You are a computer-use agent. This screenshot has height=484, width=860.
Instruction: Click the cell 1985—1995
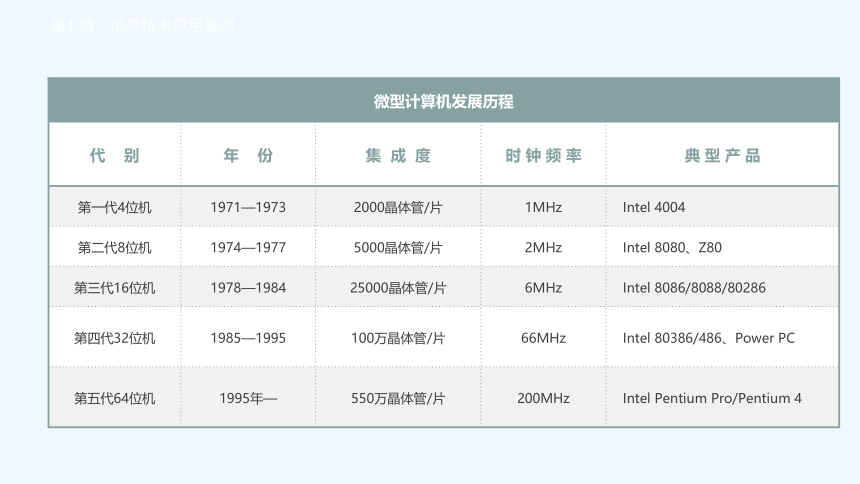(248, 338)
